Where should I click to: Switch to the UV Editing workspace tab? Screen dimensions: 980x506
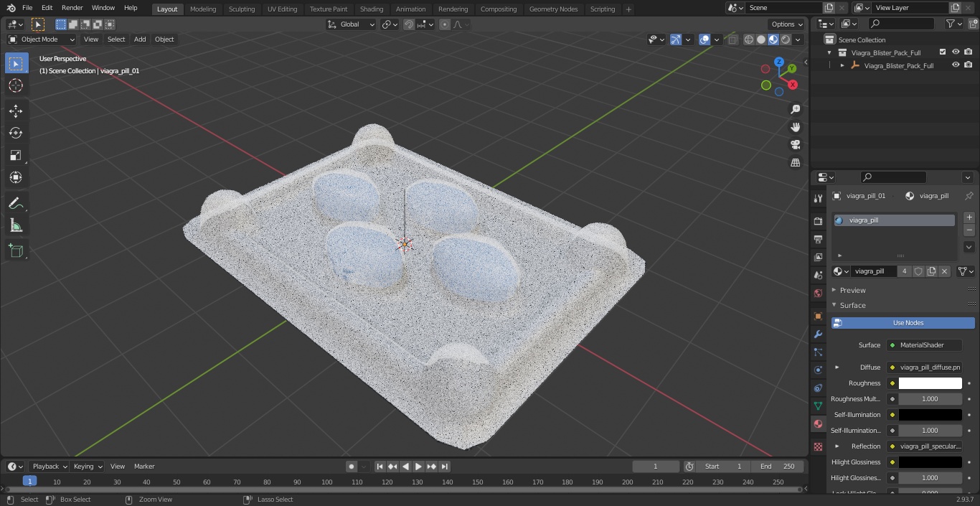point(282,9)
